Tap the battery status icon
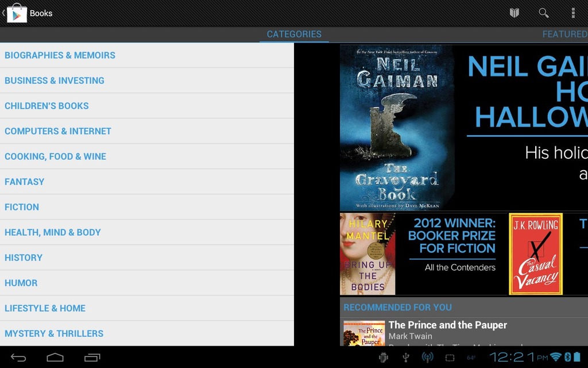The width and height of the screenshot is (588, 368). 577,356
